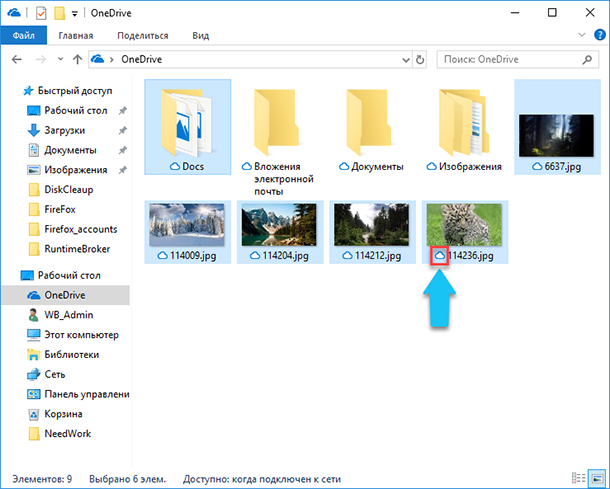Viewport: 610px width, 489px height.
Task: Click Элементов: 9 status bar text
Action: click(42, 479)
